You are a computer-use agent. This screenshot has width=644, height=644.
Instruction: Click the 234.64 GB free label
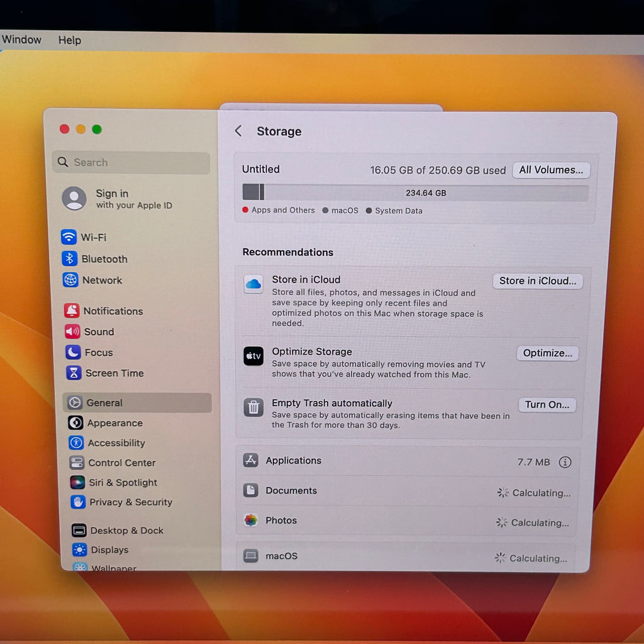pos(426,193)
